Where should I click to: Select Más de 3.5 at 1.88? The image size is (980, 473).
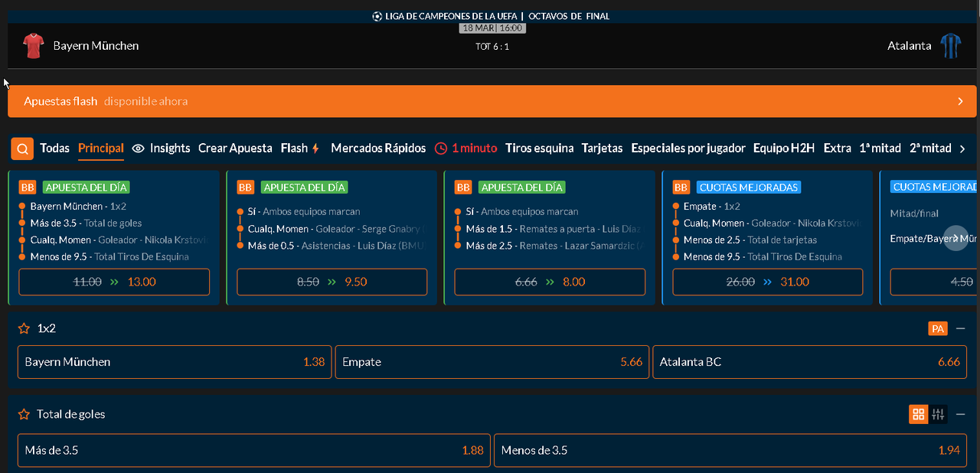click(x=254, y=451)
